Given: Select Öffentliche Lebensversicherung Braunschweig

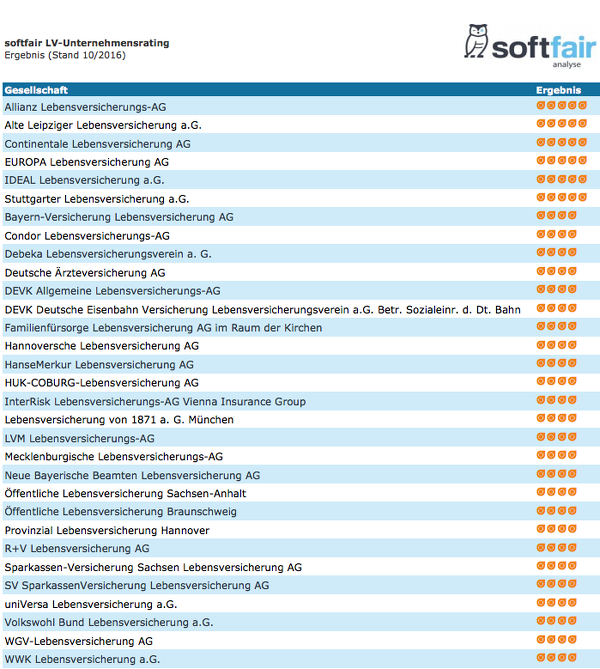Looking at the screenshot, I should (x=120, y=512).
